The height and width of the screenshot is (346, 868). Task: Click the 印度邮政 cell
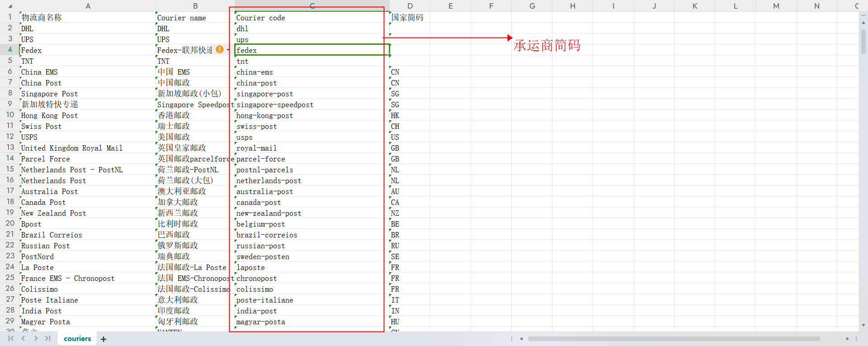click(x=195, y=310)
